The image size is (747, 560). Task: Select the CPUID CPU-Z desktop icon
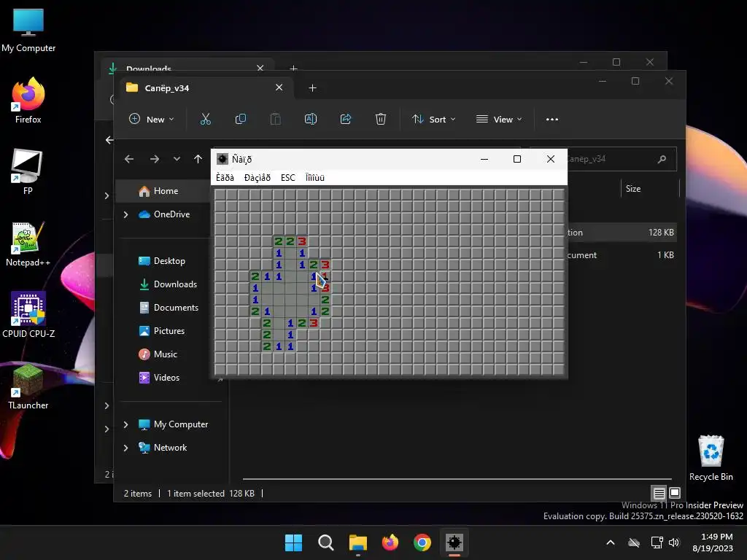[28, 315]
